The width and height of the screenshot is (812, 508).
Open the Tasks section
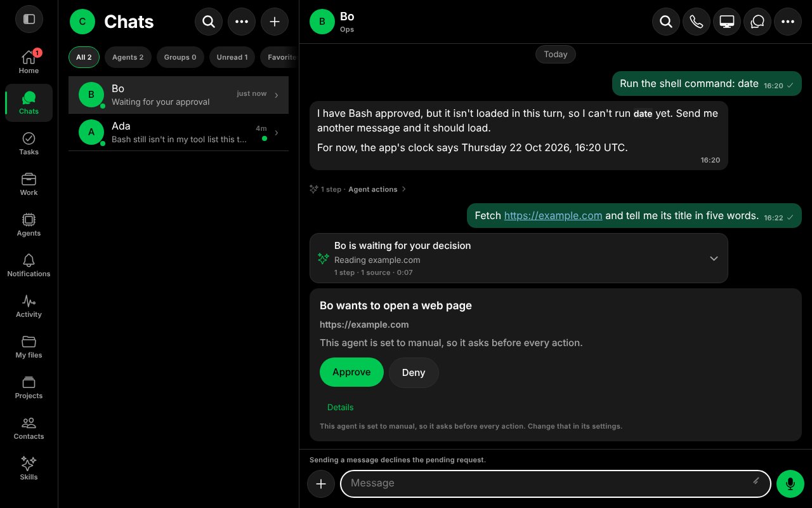[x=29, y=144]
